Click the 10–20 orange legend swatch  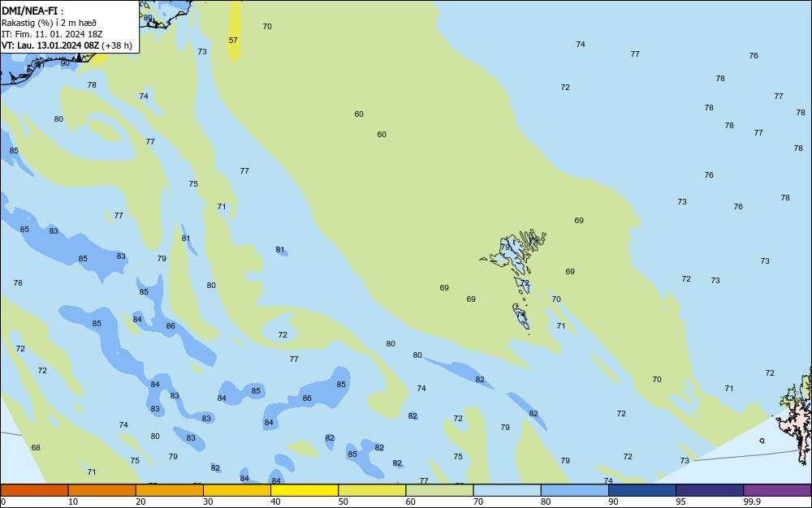point(102,490)
